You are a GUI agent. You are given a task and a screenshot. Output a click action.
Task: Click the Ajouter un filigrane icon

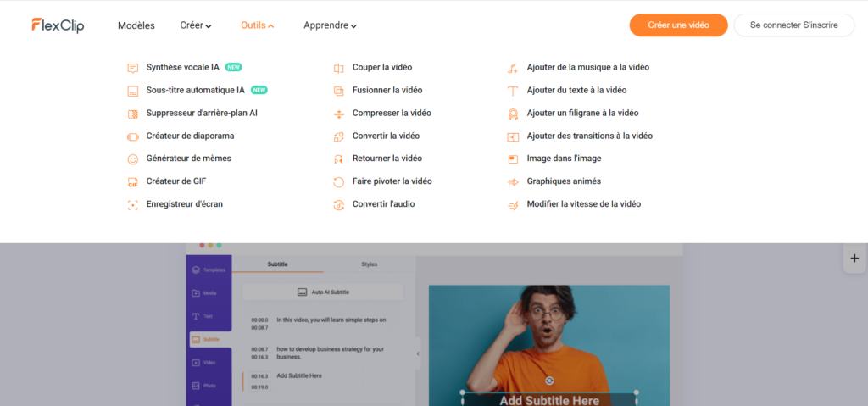point(513,113)
